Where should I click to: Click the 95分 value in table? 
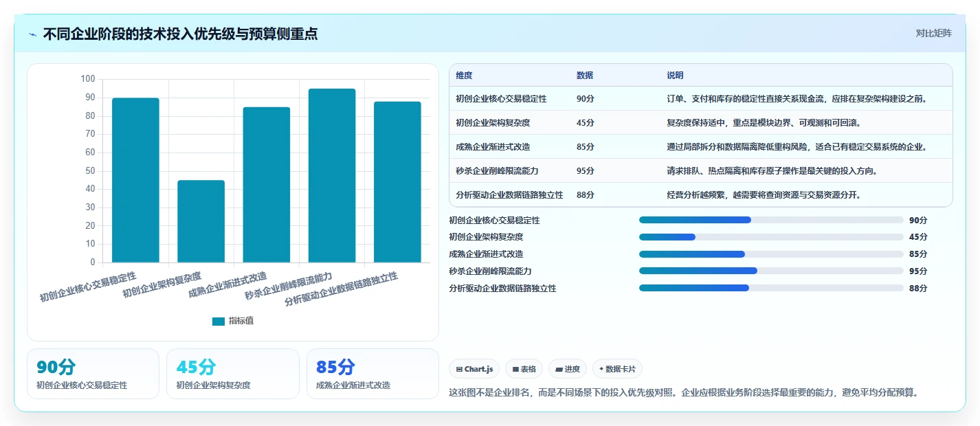pos(586,171)
